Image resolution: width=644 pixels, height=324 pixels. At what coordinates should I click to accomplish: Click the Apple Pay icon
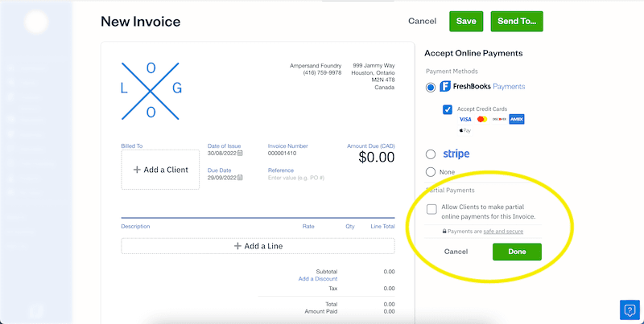tap(465, 130)
